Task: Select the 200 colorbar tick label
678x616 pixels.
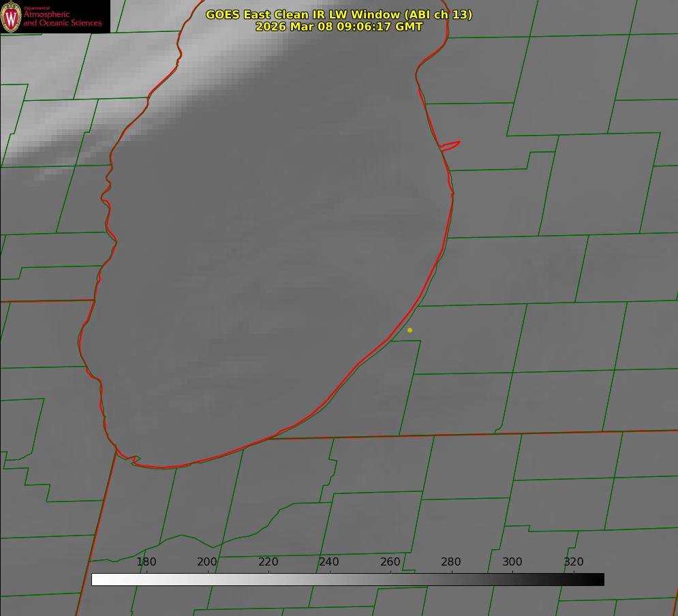Action: click(207, 562)
